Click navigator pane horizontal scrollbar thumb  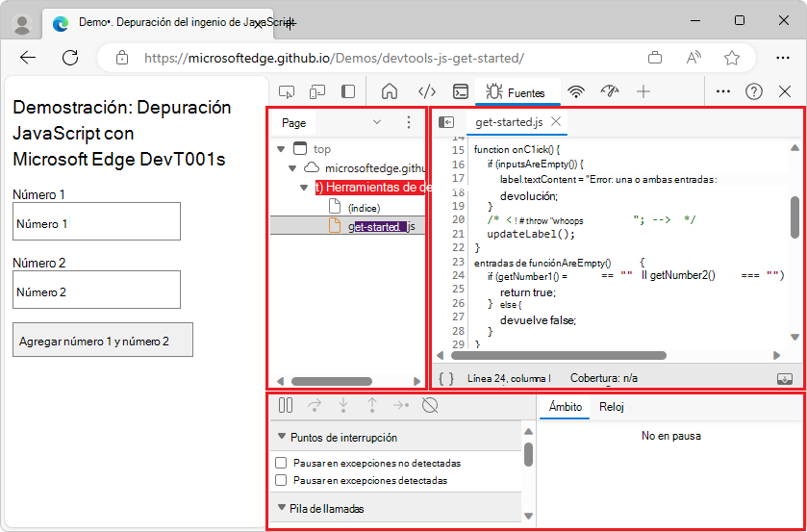[x=332, y=382]
